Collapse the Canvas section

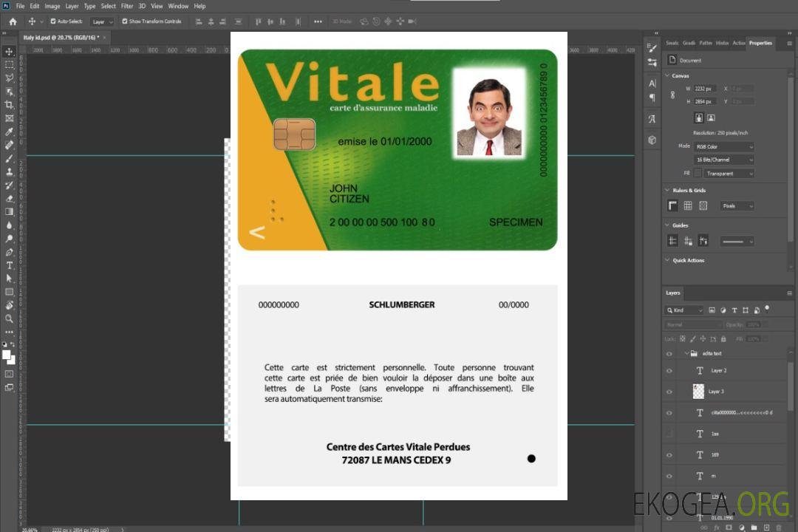(x=667, y=75)
